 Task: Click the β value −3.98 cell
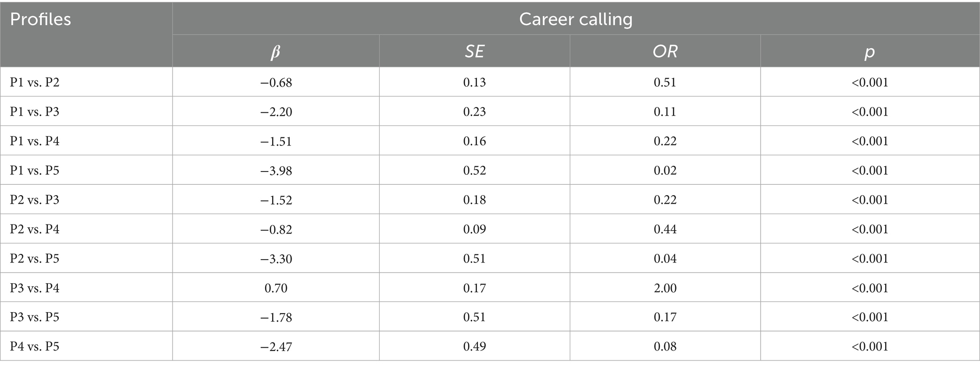point(276,171)
